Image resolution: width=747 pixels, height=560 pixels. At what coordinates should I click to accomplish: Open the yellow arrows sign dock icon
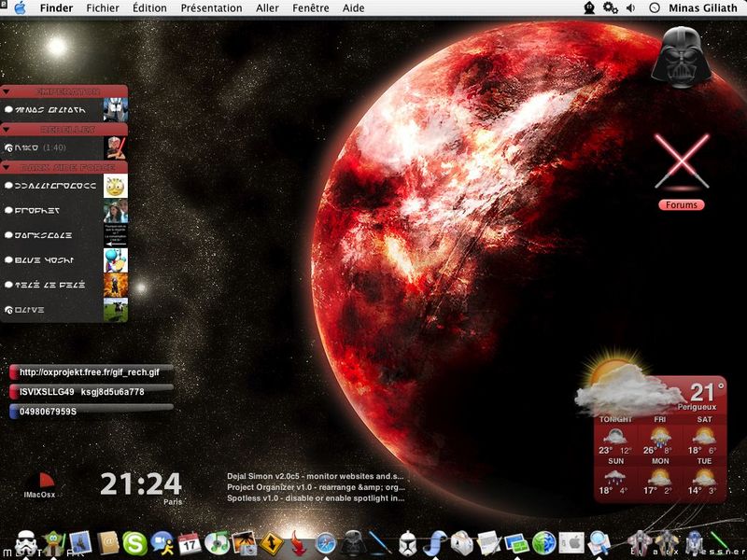coord(272,543)
